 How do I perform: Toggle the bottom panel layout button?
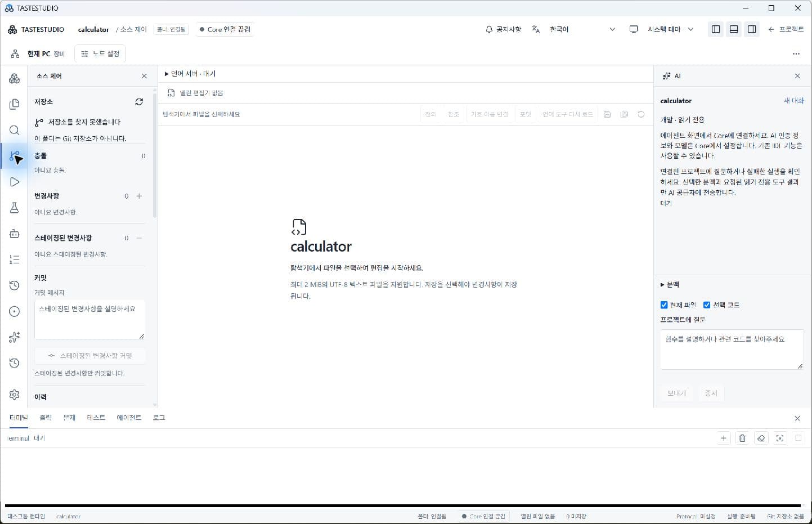(734, 29)
